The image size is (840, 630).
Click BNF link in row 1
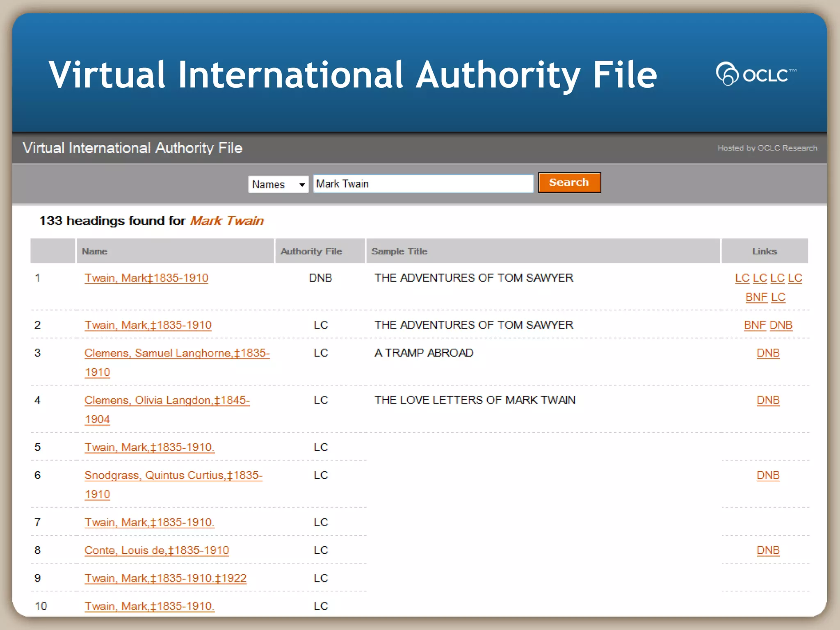[x=756, y=297]
